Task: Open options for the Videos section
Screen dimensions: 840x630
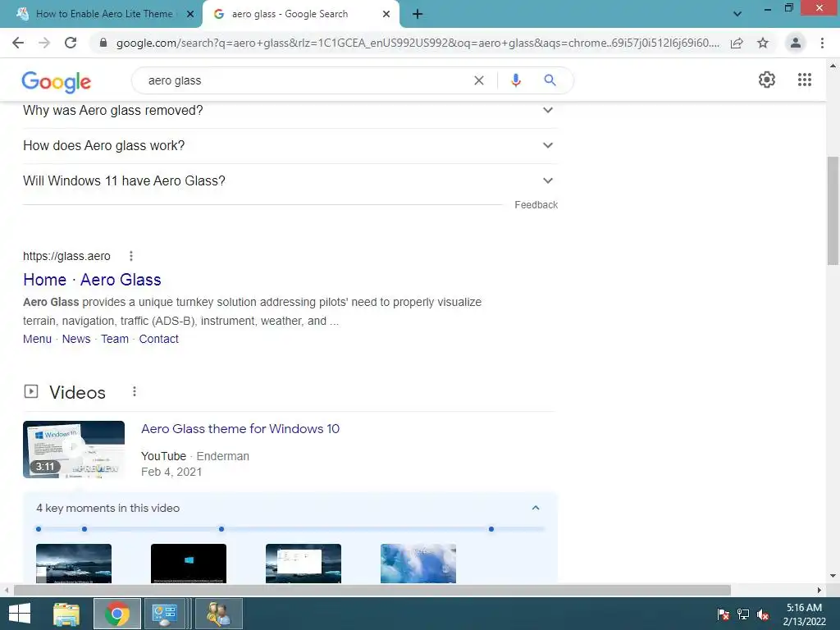Action: click(x=135, y=391)
